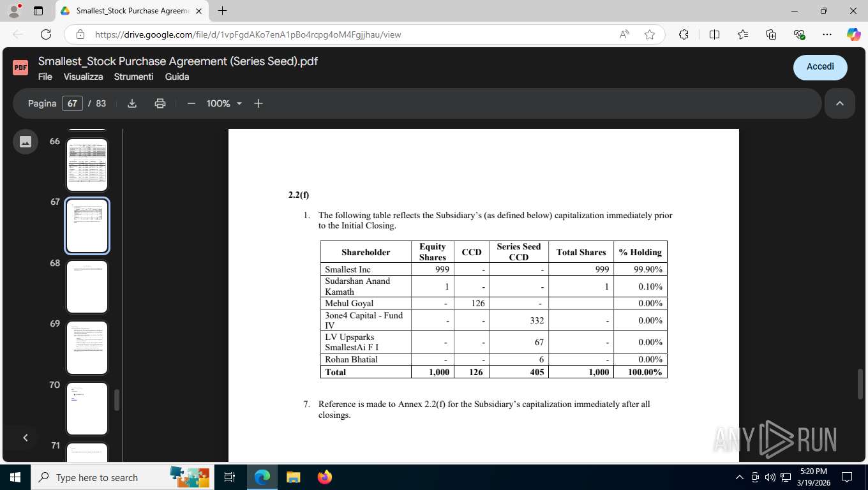This screenshot has width=868, height=490.
Task: Click the document vertical scrollbar thumb
Action: pos(860,383)
